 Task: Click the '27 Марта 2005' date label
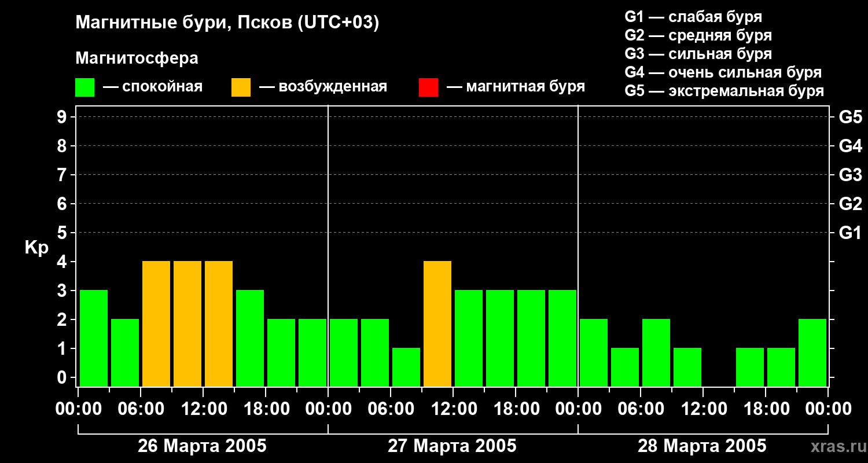[452, 446]
